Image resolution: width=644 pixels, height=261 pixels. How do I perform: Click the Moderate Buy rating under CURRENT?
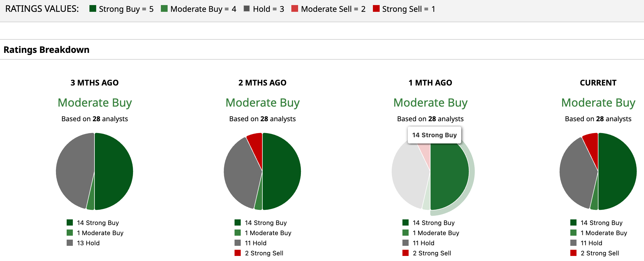point(598,103)
